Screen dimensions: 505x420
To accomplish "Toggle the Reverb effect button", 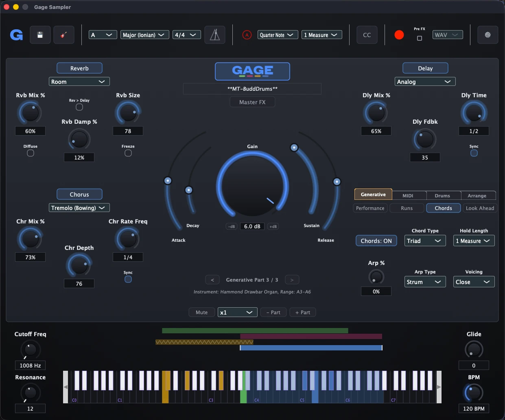I will [79, 68].
